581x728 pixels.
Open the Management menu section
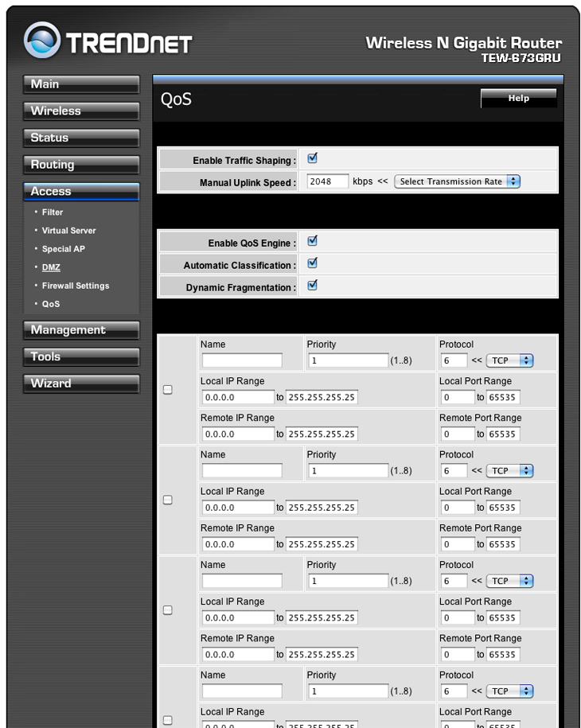pyautogui.click(x=80, y=330)
